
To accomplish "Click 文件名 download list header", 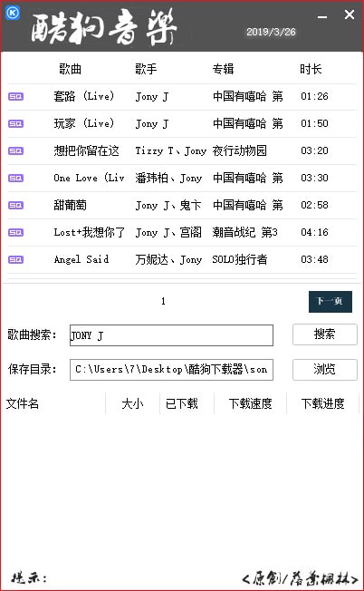I will pyautogui.click(x=23, y=403).
